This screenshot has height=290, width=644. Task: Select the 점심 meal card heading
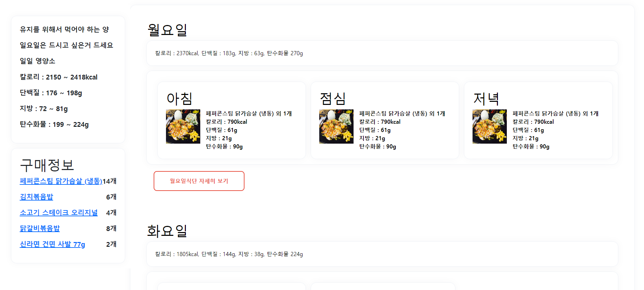click(x=333, y=99)
